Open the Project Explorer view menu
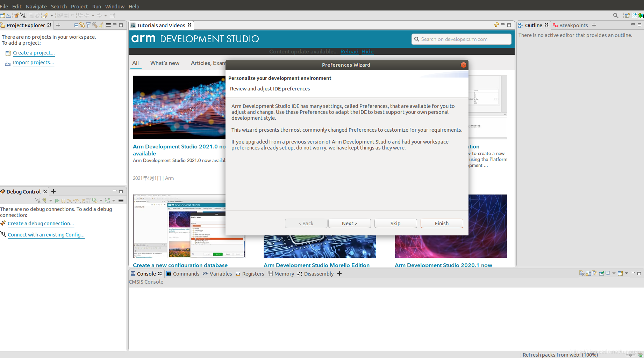The width and height of the screenshot is (644, 358). (108, 25)
